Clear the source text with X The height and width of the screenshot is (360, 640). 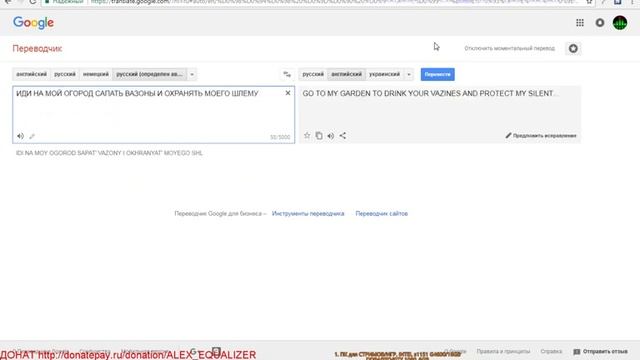click(x=288, y=93)
